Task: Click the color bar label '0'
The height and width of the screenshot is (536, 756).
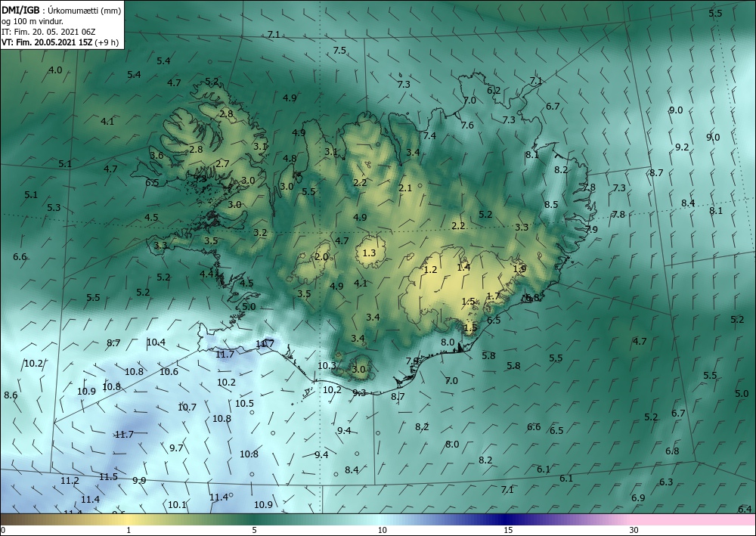Action: click(3, 530)
